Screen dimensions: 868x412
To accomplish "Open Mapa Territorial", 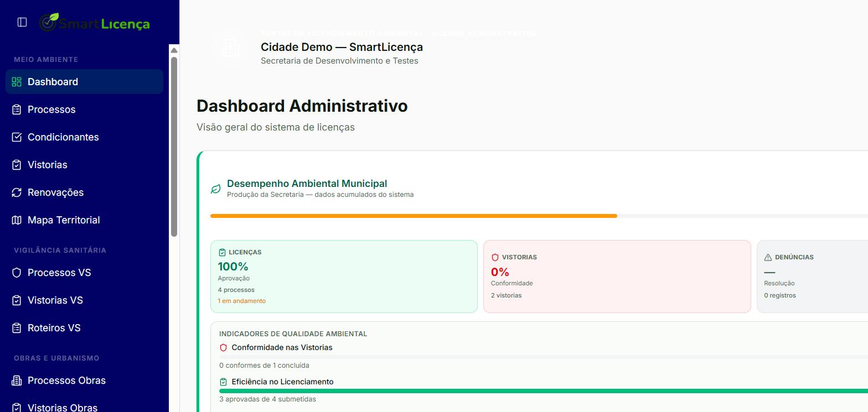I will 84,220.
